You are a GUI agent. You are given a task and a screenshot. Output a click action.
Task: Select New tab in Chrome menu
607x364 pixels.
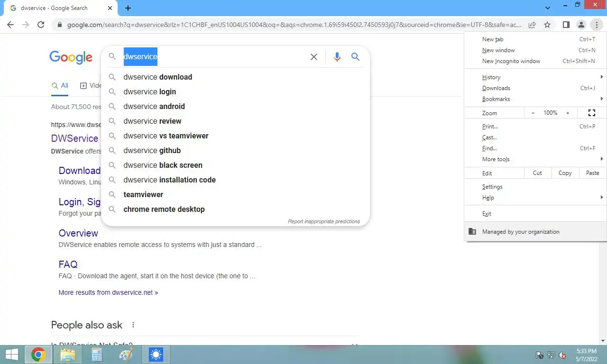(535, 39)
